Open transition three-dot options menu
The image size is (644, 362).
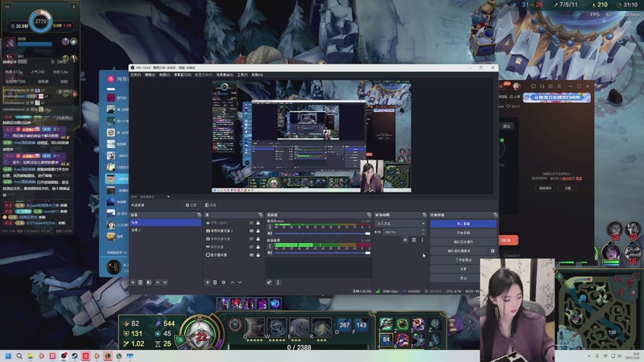(x=422, y=240)
